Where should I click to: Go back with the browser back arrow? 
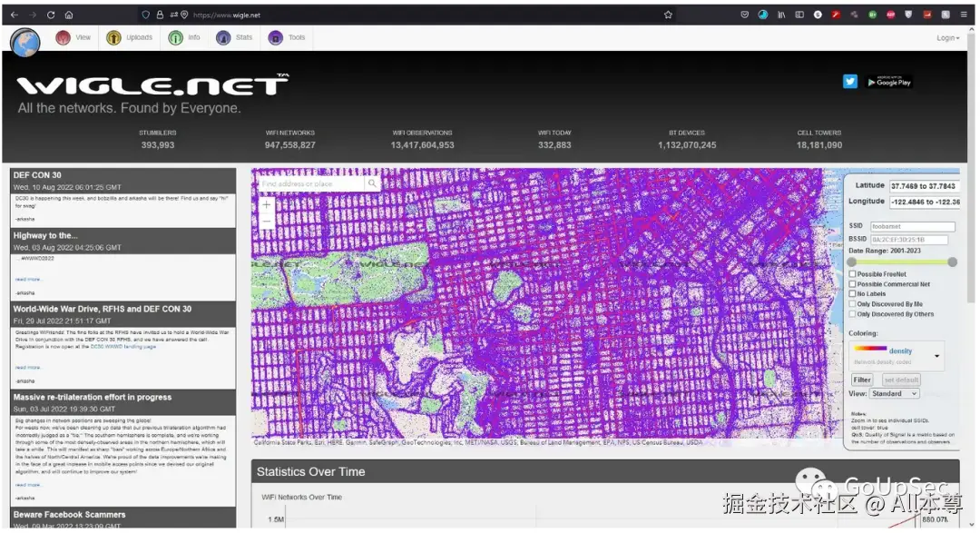(x=15, y=15)
